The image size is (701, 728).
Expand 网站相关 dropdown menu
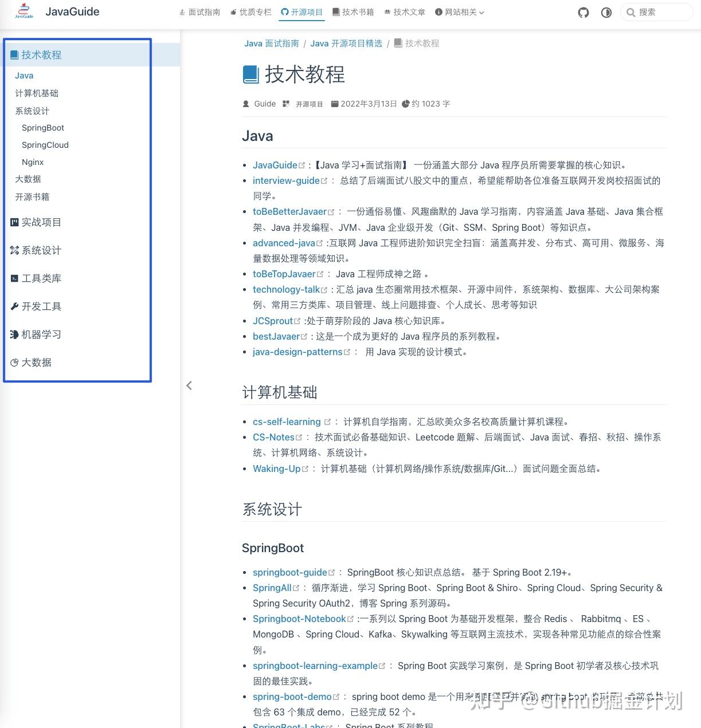pos(460,12)
